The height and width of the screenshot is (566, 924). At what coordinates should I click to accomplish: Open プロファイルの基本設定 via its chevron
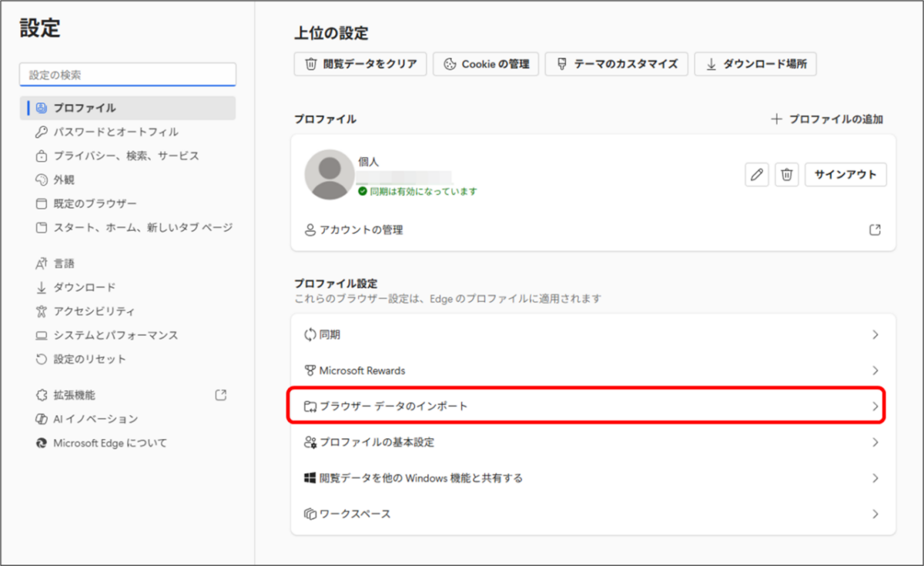(x=876, y=442)
